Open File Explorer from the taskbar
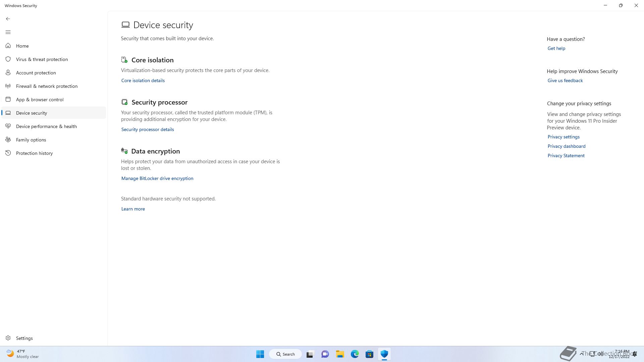This screenshot has width=644, height=362. (340, 354)
